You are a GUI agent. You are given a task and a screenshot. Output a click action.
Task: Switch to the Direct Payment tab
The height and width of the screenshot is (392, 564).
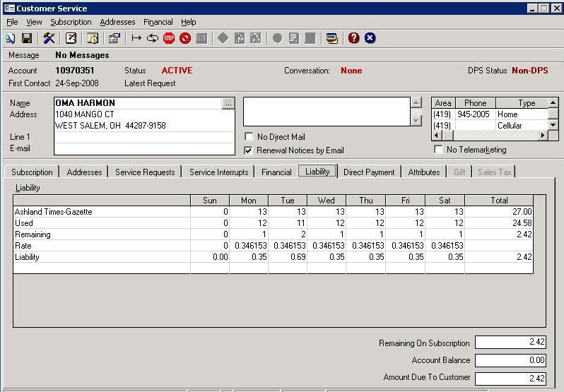coord(368,172)
